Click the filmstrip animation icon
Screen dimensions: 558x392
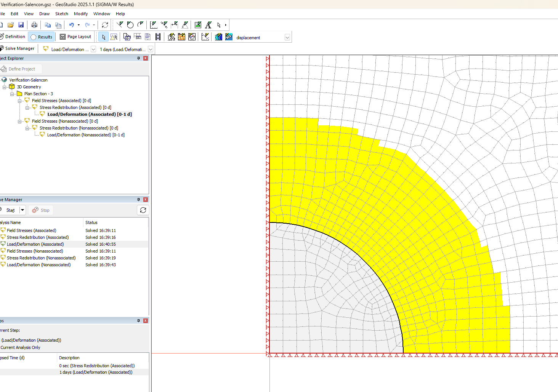pyautogui.click(x=158, y=37)
